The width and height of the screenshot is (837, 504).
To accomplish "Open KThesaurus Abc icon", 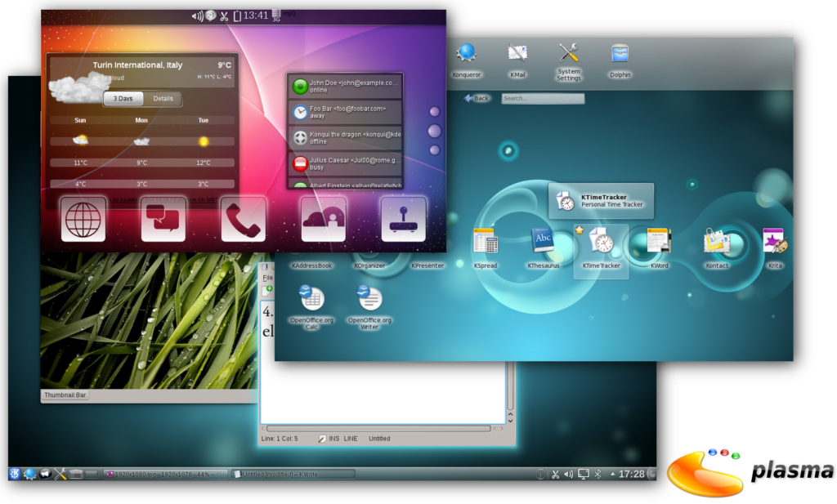I will [x=543, y=240].
